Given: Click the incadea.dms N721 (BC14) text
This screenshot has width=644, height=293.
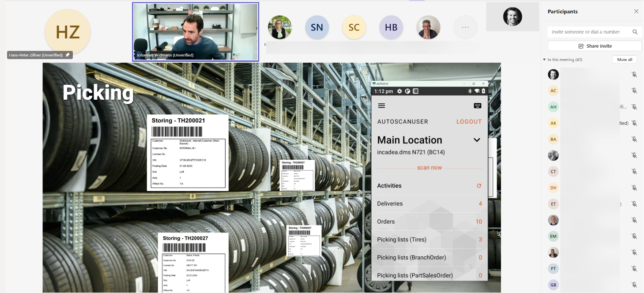Looking at the screenshot, I should [x=411, y=152].
